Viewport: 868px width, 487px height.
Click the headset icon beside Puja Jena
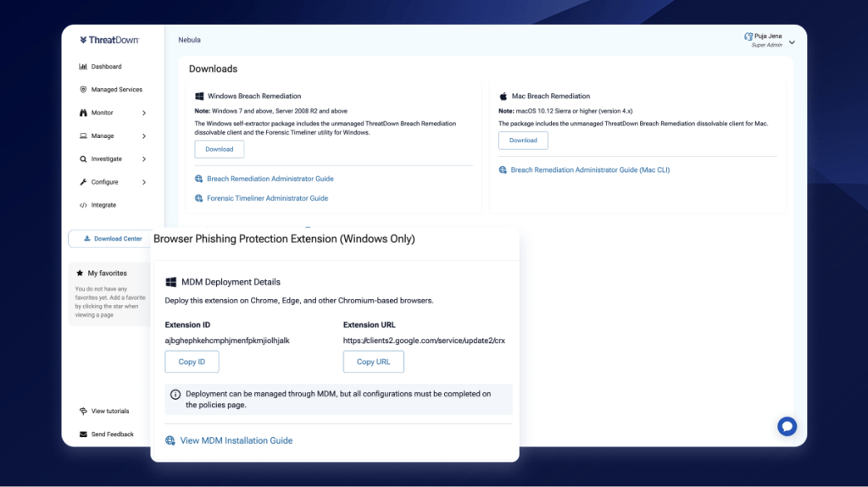[748, 36]
